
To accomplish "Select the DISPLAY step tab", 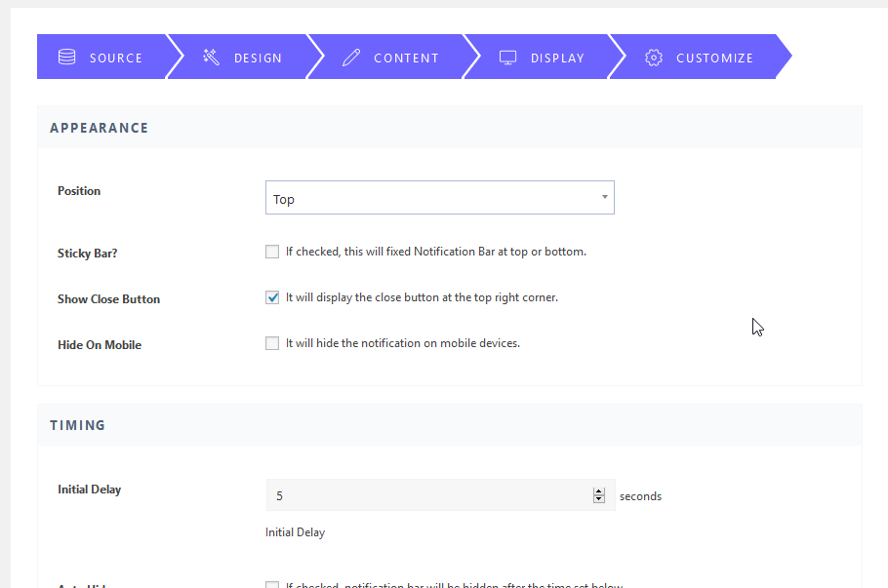I will click(x=557, y=58).
